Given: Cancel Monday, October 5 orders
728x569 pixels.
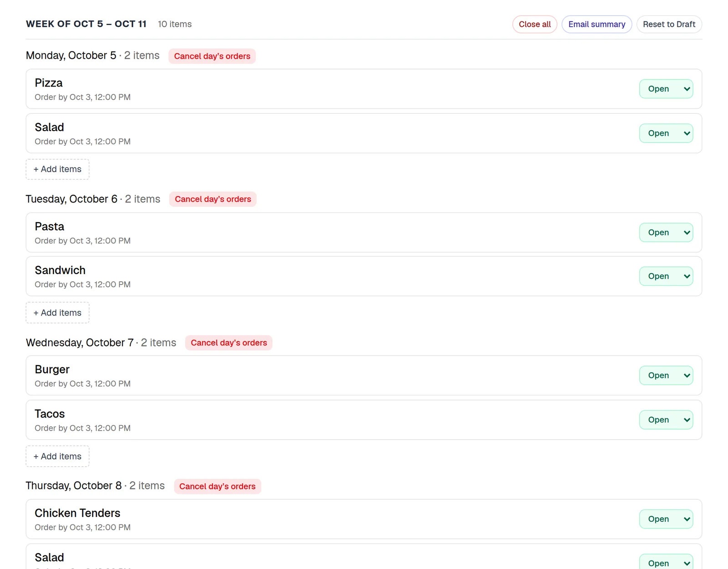Looking at the screenshot, I should coord(212,56).
